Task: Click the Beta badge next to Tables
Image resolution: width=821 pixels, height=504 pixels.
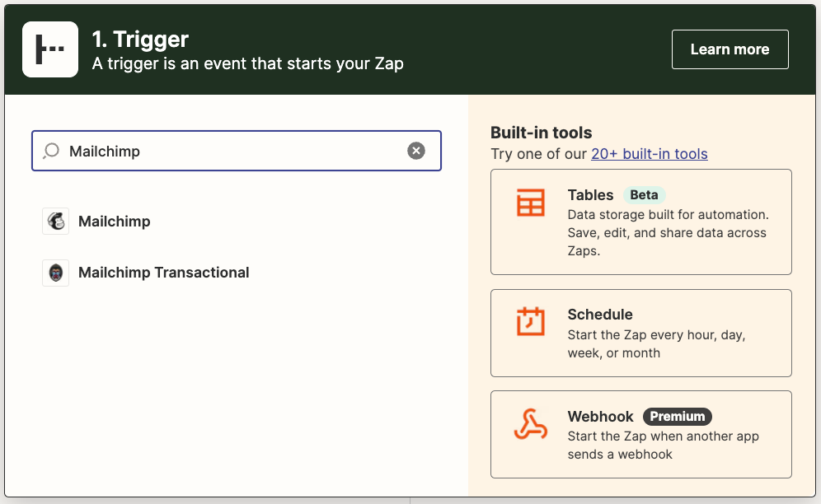Action: click(x=644, y=194)
